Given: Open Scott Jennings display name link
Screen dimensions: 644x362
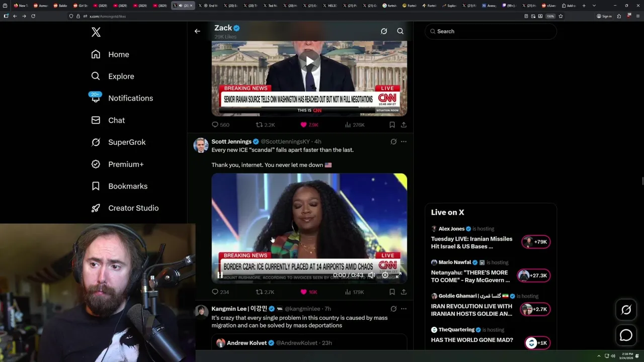Looking at the screenshot, I should [x=231, y=142].
